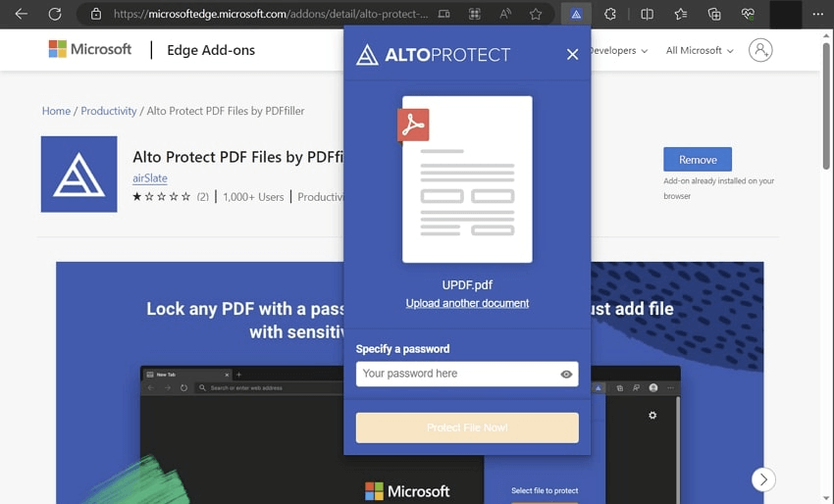Expand the All Microsoft dropdown
The width and height of the screenshot is (834, 504).
point(700,51)
